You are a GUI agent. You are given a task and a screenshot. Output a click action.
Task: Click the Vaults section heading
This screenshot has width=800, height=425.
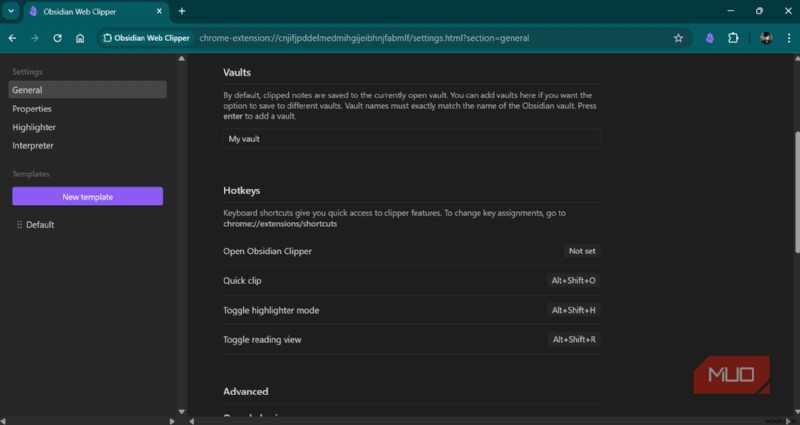237,72
